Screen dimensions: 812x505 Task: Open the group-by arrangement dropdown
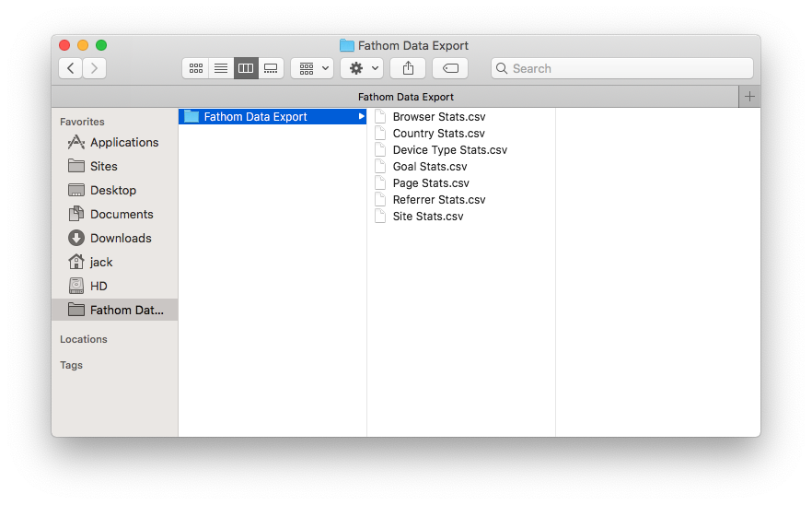312,68
